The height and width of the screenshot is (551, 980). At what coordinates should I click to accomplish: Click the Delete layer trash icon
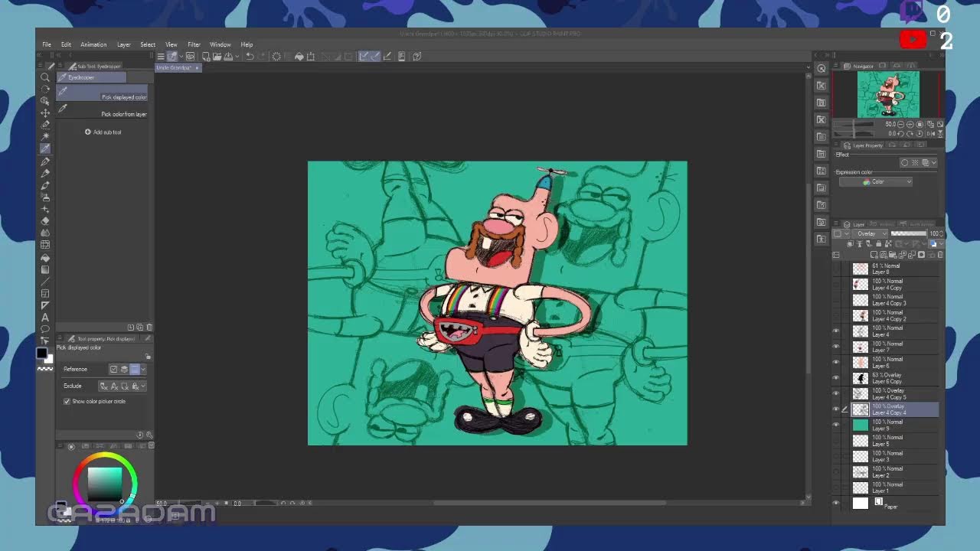[939, 255]
